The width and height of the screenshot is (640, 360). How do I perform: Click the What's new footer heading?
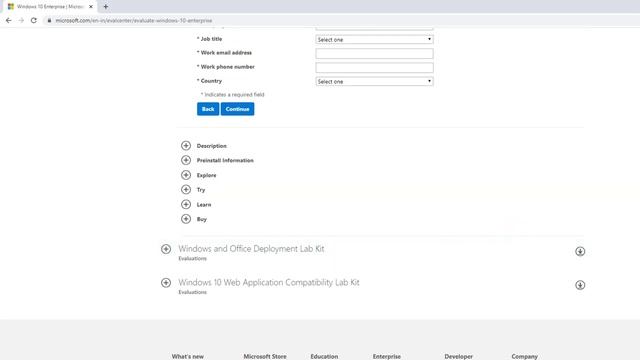(x=188, y=356)
